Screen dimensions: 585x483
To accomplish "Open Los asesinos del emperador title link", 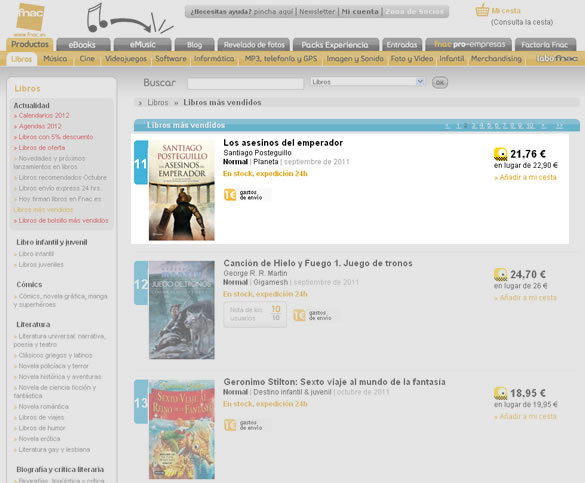I will click(x=283, y=142).
